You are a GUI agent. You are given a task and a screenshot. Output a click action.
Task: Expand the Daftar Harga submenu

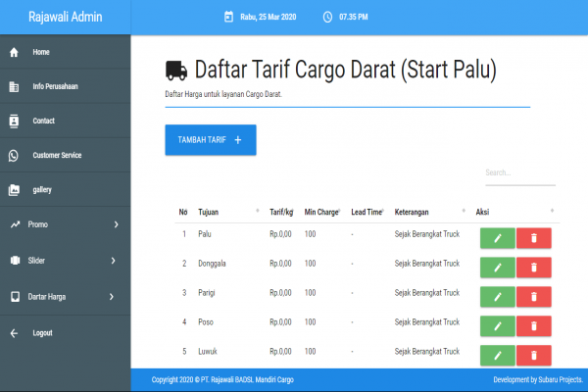(113, 296)
